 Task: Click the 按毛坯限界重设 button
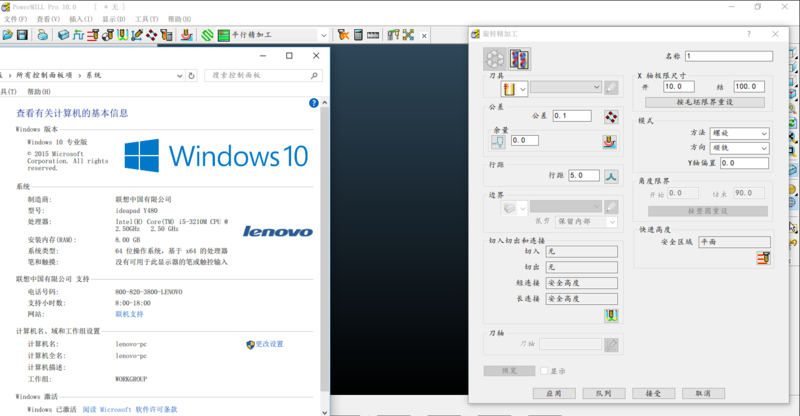click(x=709, y=102)
